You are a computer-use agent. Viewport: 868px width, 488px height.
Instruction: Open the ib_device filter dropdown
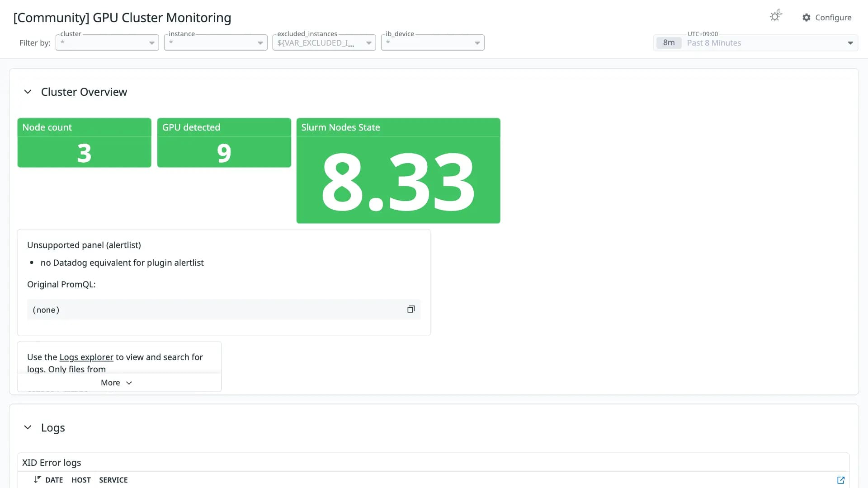pos(433,42)
